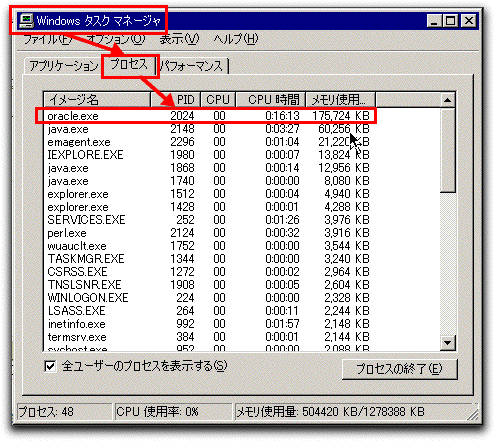The height and width of the screenshot is (441, 495).
Task: Select explorer.exe with PID 1512
Action: pos(208,194)
